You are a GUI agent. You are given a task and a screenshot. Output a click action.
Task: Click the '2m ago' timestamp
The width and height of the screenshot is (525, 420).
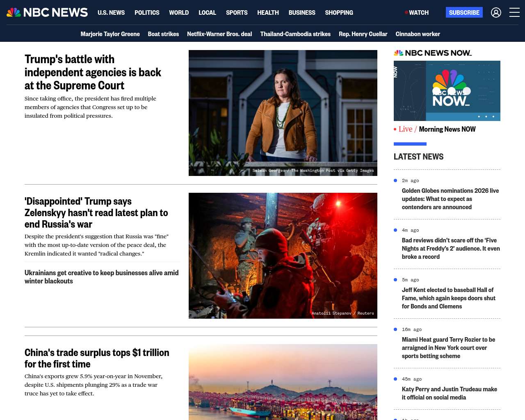(410, 180)
